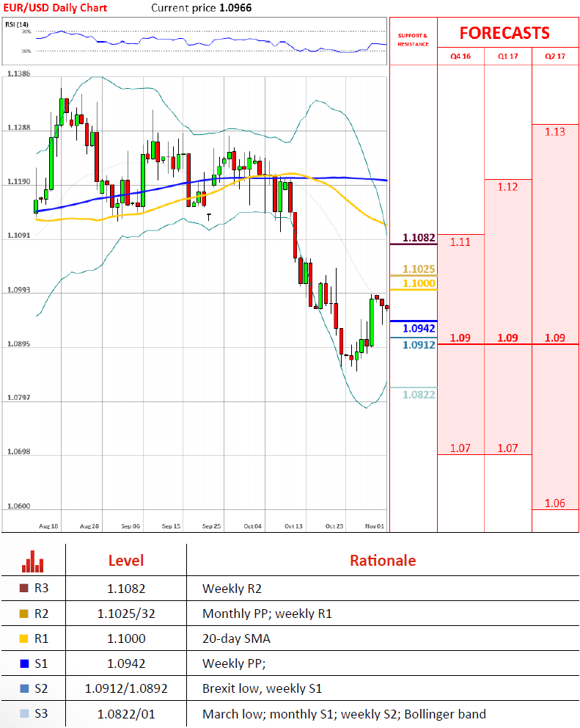Click the 1.1025/32 level cell

pyautogui.click(x=125, y=614)
